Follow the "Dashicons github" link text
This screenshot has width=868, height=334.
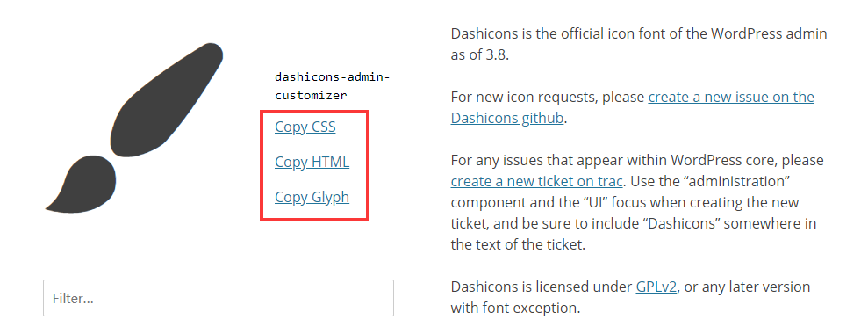(x=507, y=118)
